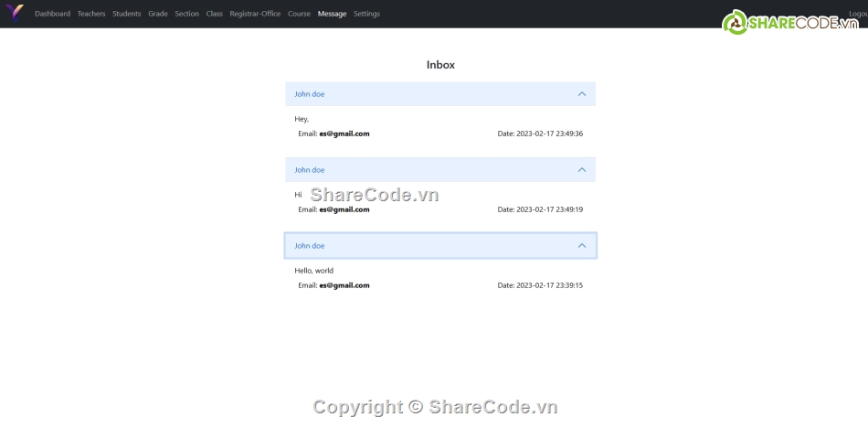This screenshot has width=868, height=428.
Task: Click the email in the 'Hey,' message
Action: tap(344, 134)
